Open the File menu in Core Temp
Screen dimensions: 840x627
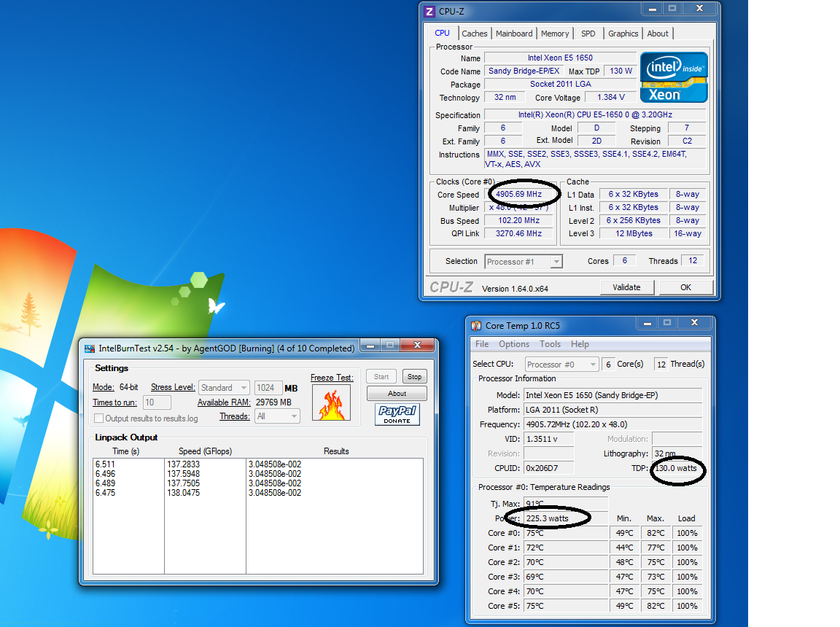coord(482,344)
